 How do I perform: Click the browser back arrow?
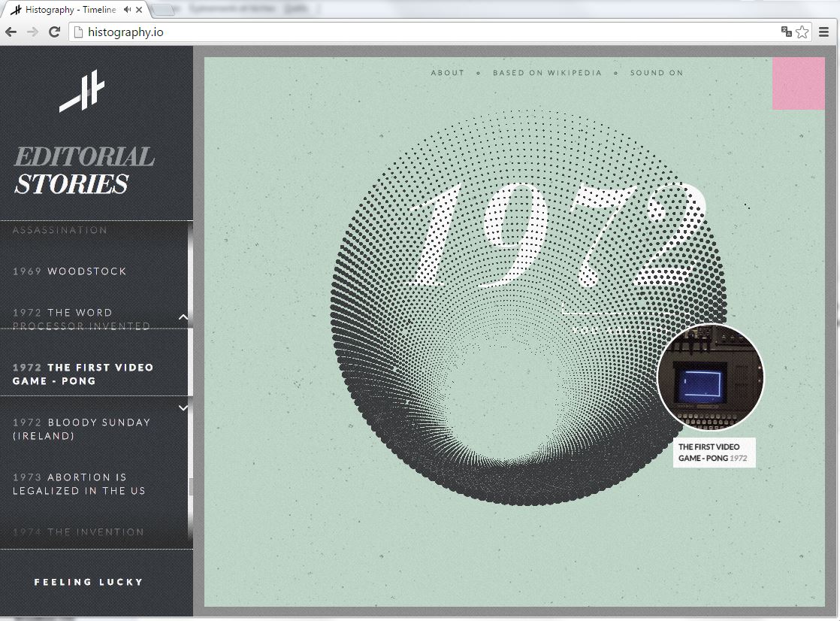pos(11,32)
